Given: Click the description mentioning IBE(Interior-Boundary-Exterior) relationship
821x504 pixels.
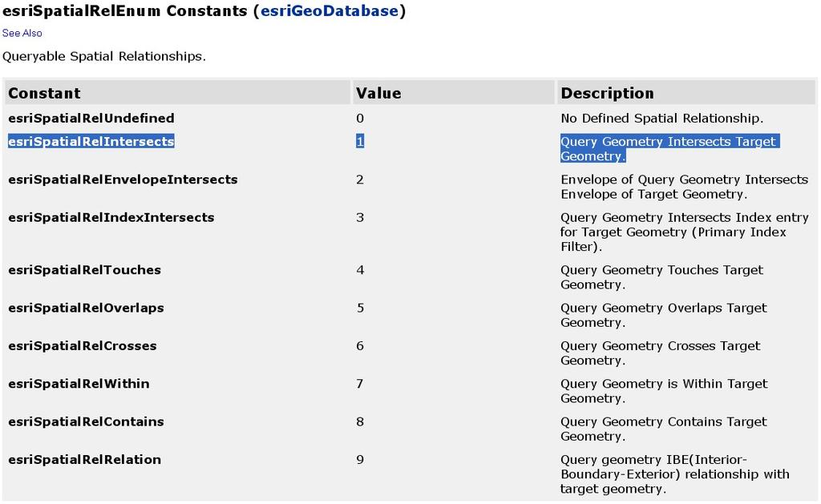Looking at the screenshot, I should [675, 474].
